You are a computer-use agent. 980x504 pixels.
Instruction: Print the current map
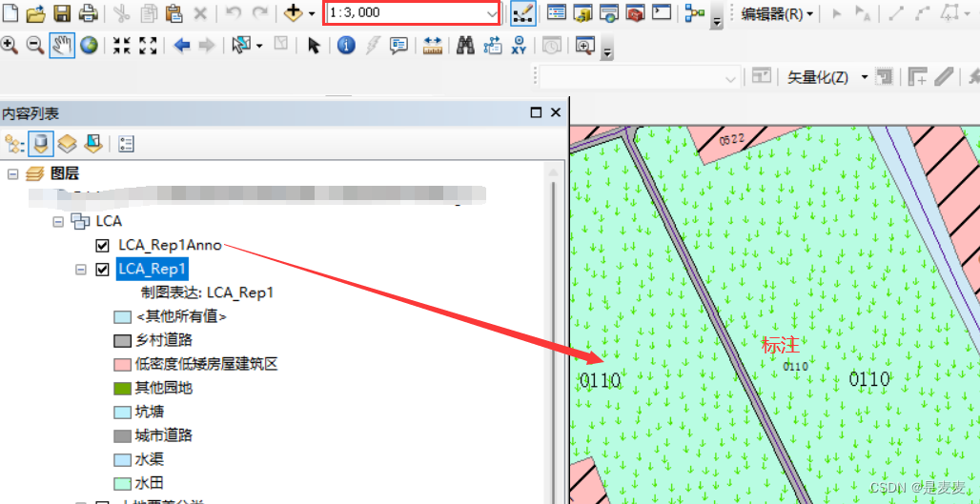(x=88, y=12)
